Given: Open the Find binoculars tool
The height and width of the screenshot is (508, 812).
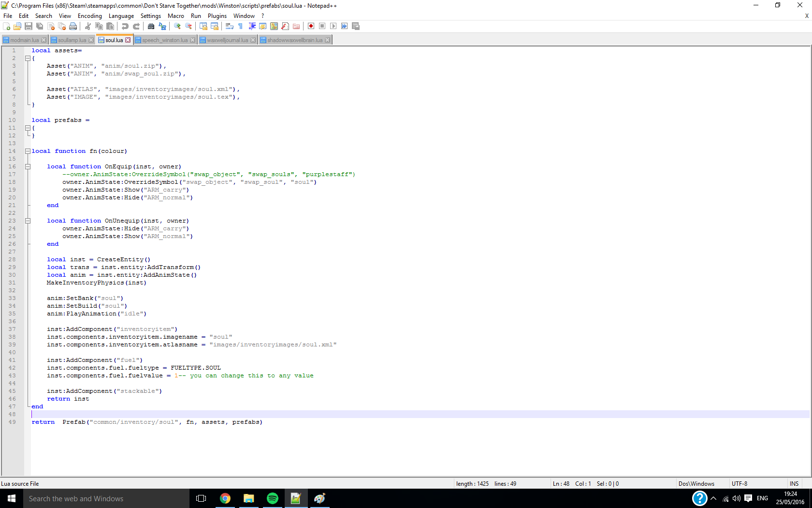Looking at the screenshot, I should [151, 26].
